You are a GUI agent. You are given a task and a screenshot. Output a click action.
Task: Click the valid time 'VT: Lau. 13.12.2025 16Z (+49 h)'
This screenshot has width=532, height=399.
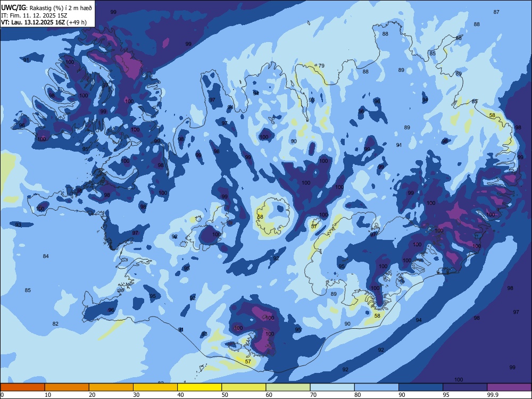click(x=44, y=22)
